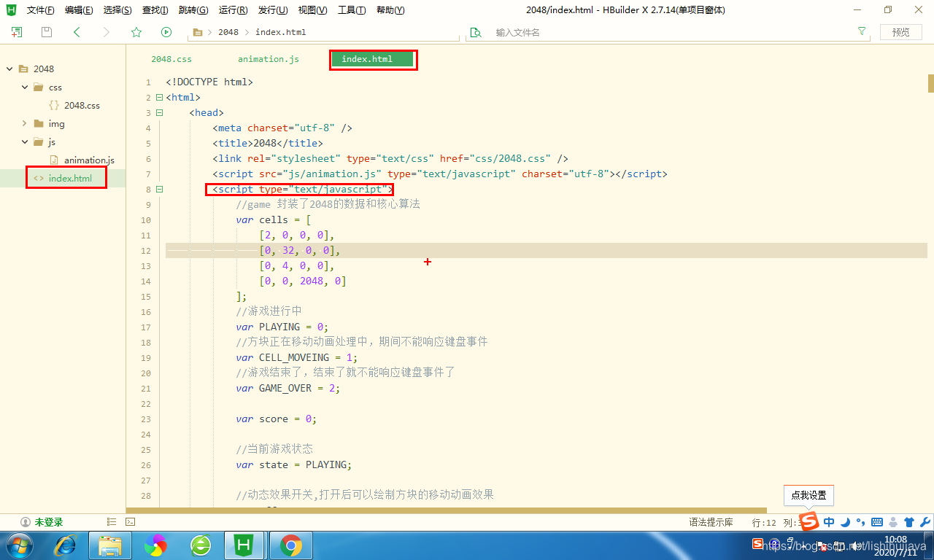Click the outline list icon in status bar

pos(112,522)
